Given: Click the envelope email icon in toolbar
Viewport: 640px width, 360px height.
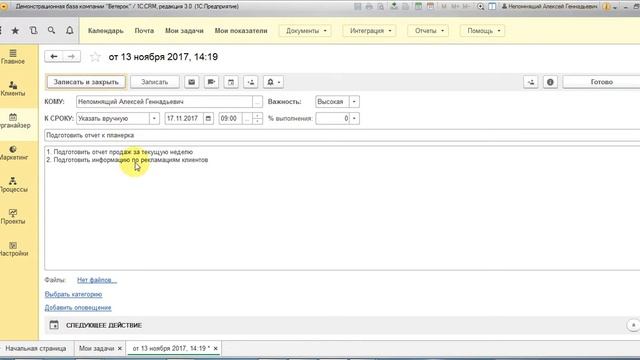Looking at the screenshot, I should tap(191, 82).
